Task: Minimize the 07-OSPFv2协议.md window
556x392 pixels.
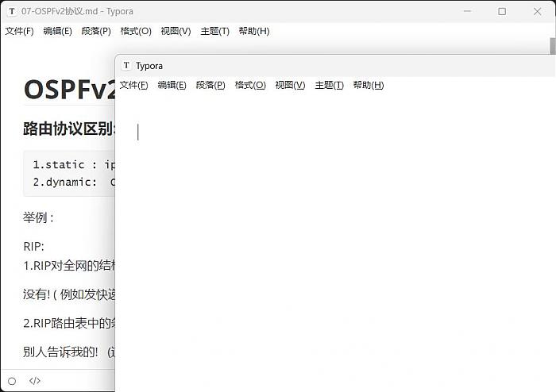Action: click(465, 11)
